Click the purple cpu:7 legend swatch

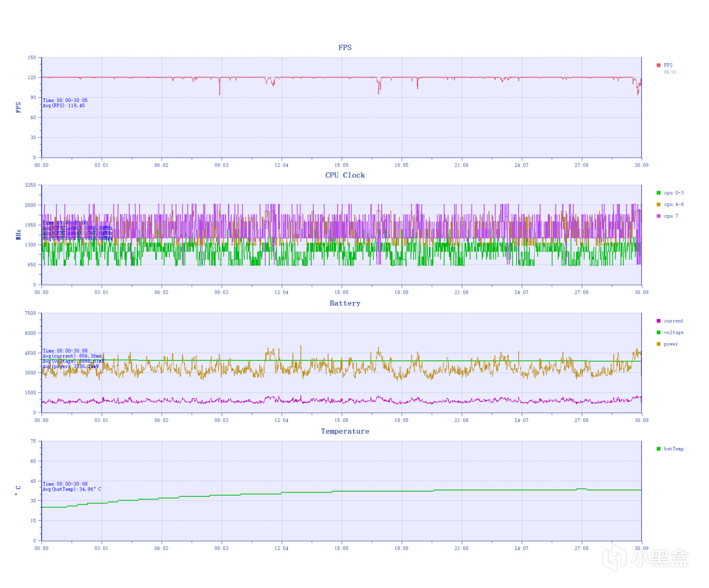pyautogui.click(x=658, y=216)
